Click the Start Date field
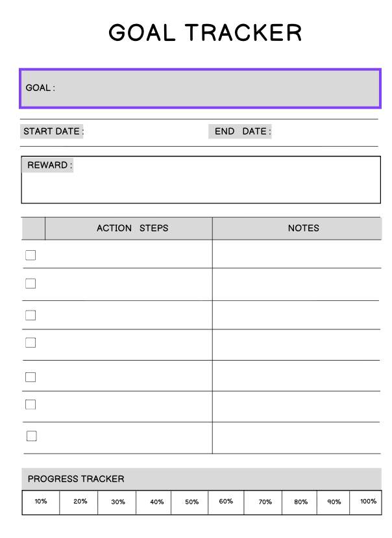 click(143, 132)
